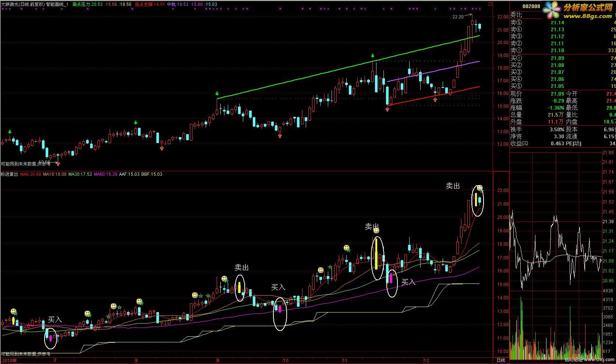Click the 粉进黄出 indicator name
The height and width of the screenshot is (364, 616).
pos(10,174)
